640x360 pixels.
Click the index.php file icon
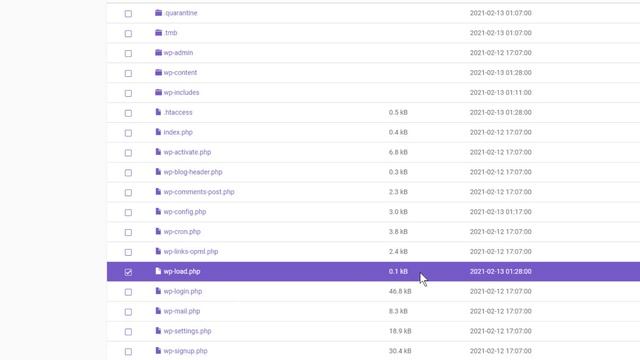point(158,132)
